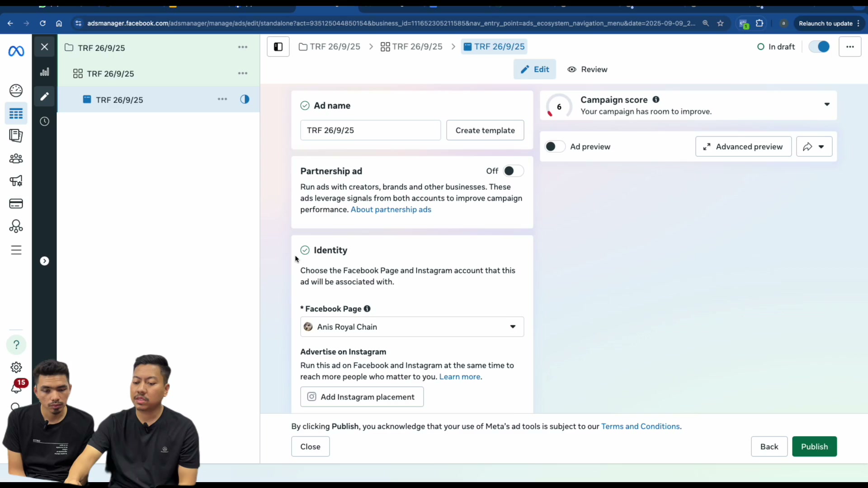This screenshot has height=488, width=868.
Task: Open top-right three-dot more menu
Action: [850, 47]
